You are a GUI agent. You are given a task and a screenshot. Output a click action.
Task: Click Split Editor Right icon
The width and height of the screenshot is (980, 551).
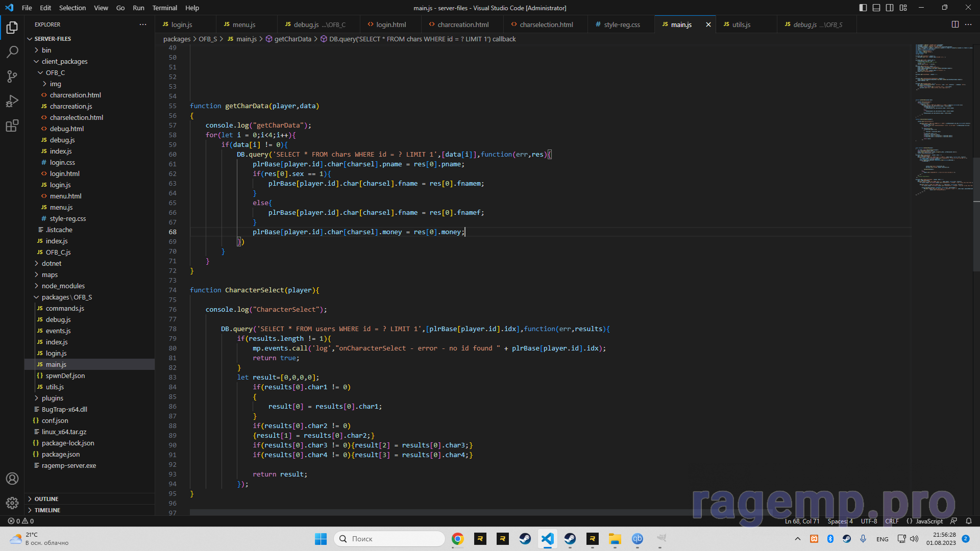pos(955,24)
